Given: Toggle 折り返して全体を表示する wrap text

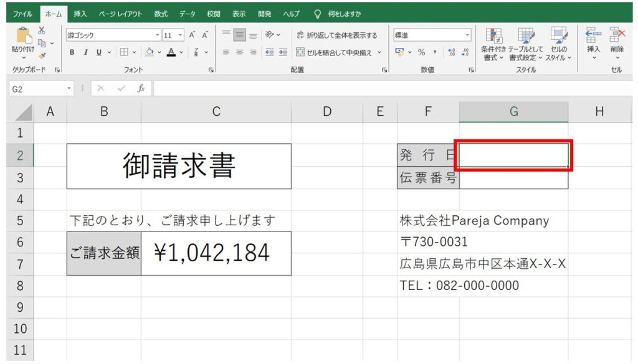Looking at the screenshot, I should (x=336, y=35).
